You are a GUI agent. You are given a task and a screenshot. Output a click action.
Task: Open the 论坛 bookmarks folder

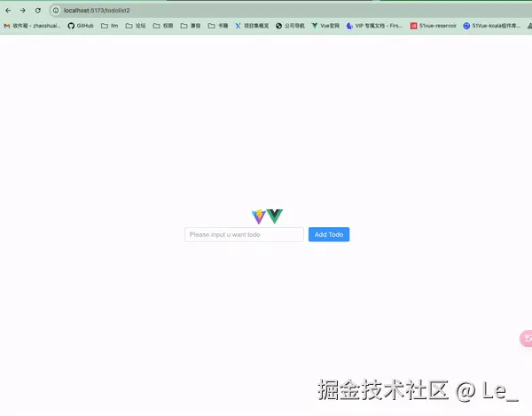[136, 26]
